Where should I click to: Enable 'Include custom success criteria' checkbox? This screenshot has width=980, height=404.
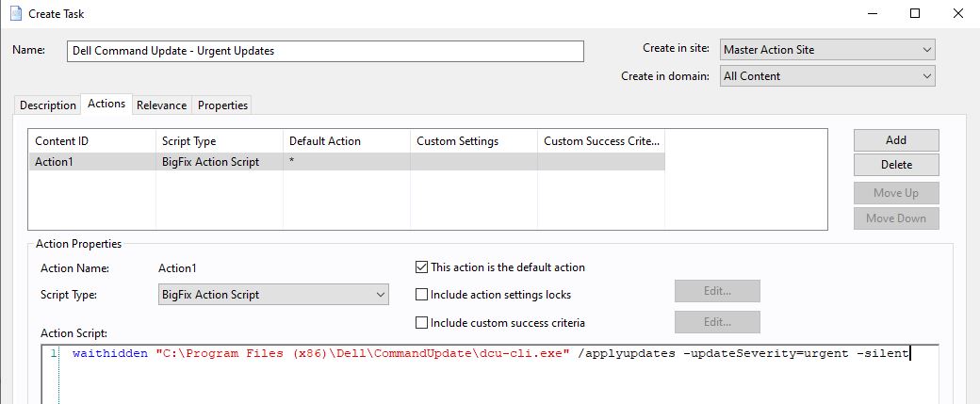pyautogui.click(x=422, y=323)
